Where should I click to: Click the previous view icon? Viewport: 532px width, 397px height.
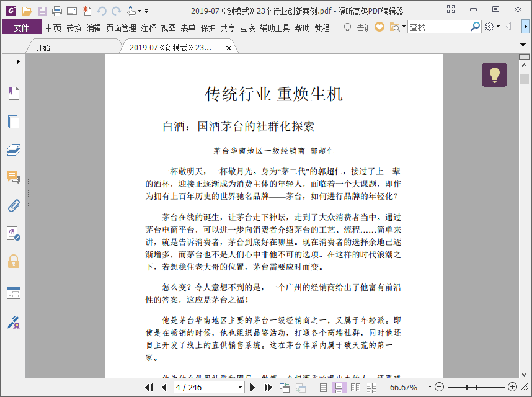(x=285, y=387)
